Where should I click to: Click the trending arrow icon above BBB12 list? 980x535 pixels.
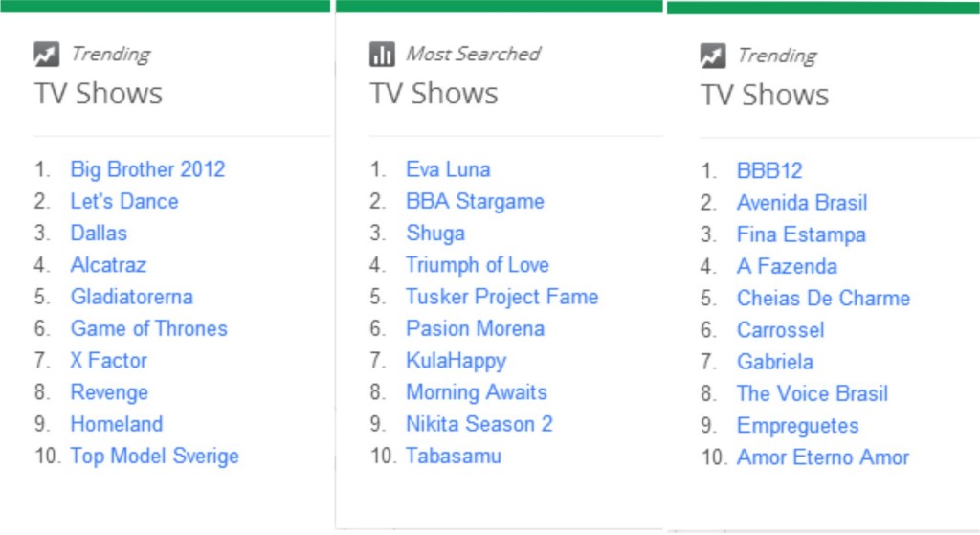point(713,55)
